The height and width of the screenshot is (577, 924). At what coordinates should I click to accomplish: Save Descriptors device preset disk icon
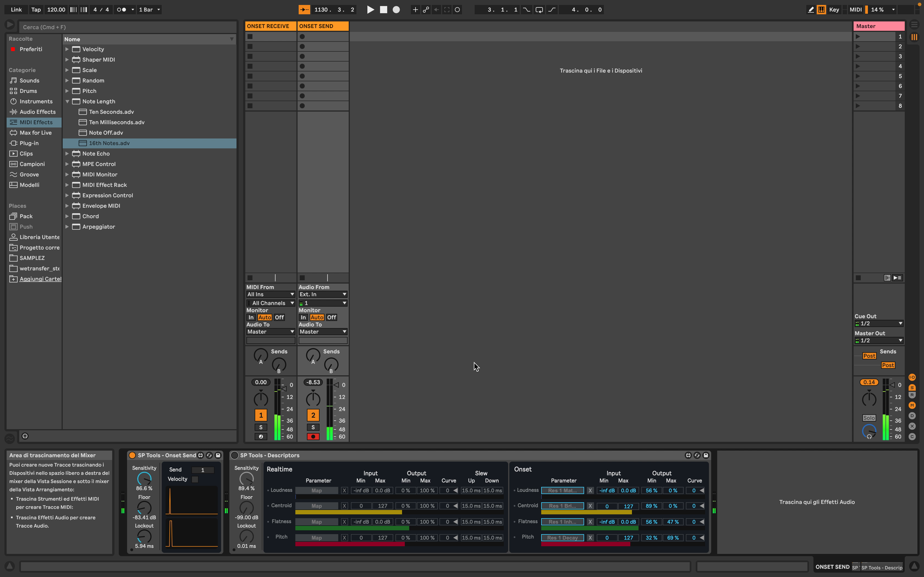[706, 455]
